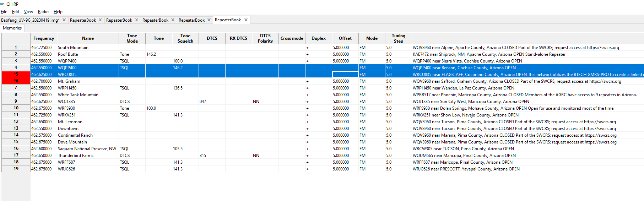644x201 pixels.
Task: Select the red row header *6
Action: click(16, 81)
